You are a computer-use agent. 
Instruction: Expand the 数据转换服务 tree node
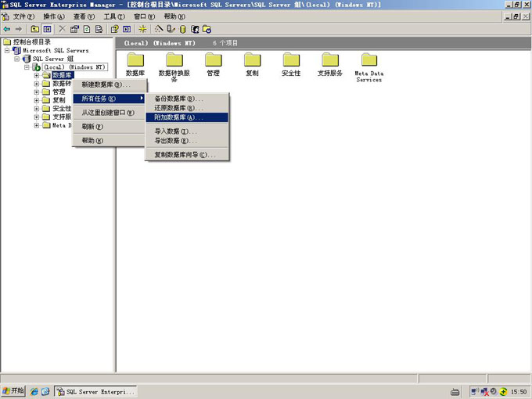[37, 84]
